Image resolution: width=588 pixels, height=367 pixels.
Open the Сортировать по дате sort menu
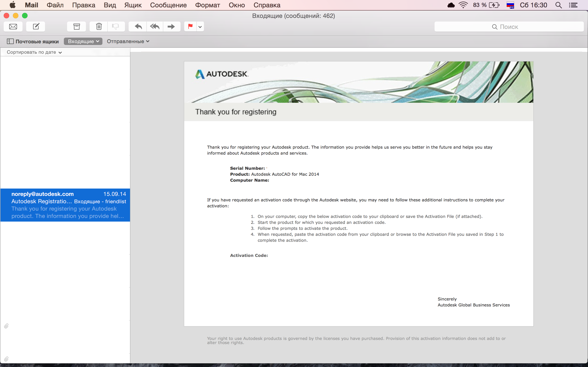(34, 52)
